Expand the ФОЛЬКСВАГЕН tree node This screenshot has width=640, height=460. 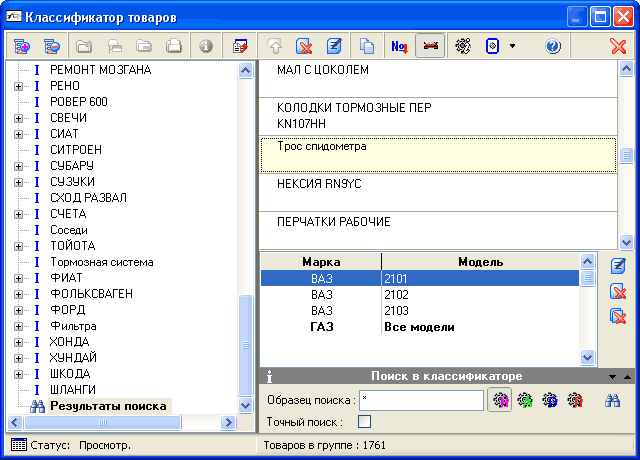18,294
